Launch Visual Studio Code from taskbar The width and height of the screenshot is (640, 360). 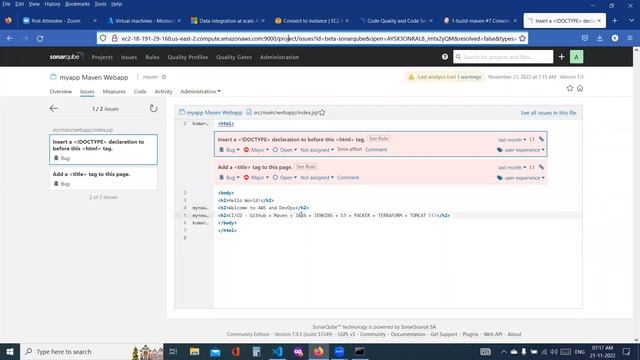277,351
